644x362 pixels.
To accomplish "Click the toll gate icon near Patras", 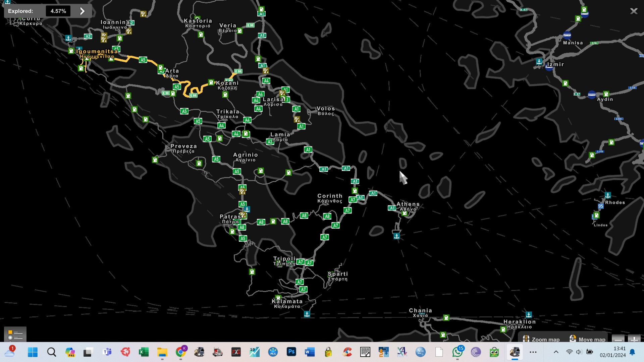I will click(243, 215).
